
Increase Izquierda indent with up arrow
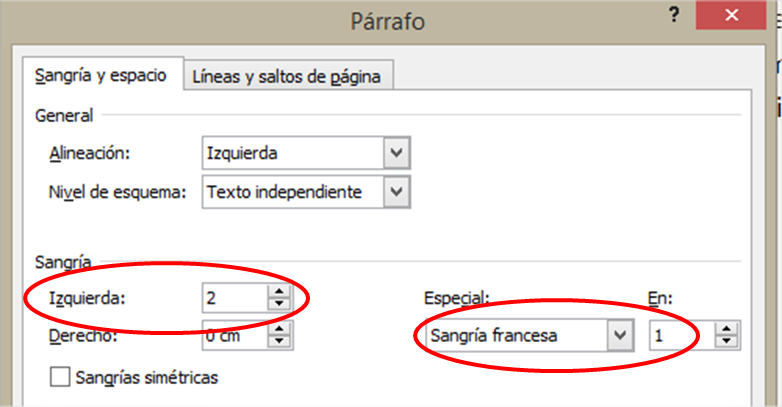[278, 291]
